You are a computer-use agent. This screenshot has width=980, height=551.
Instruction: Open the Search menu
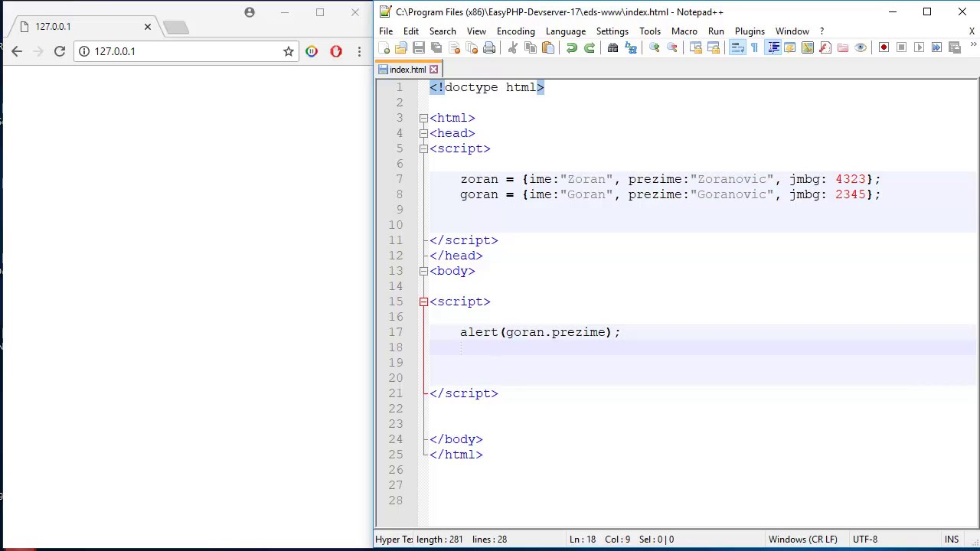[443, 31]
